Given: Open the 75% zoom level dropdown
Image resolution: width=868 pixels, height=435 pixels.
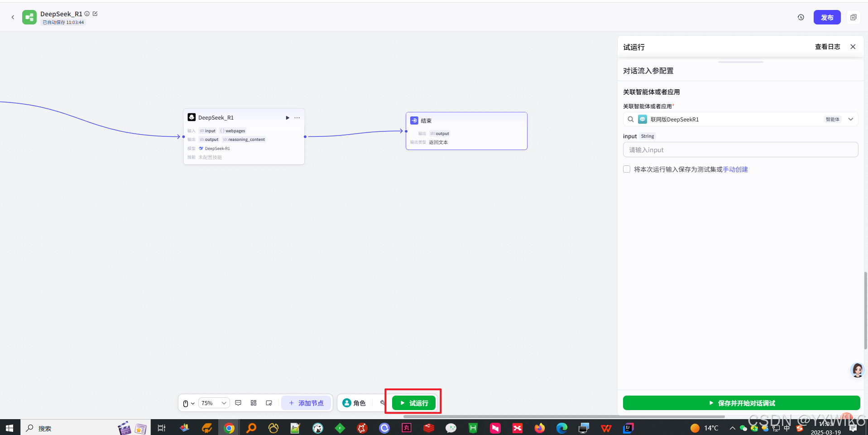Looking at the screenshot, I should click(x=214, y=403).
